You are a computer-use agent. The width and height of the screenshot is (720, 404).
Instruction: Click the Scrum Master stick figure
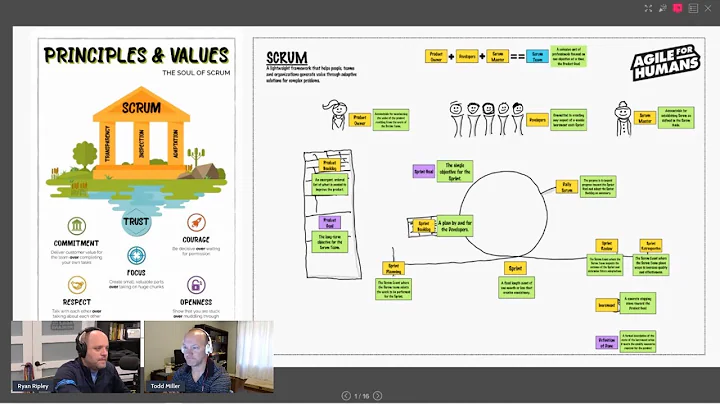click(623, 119)
